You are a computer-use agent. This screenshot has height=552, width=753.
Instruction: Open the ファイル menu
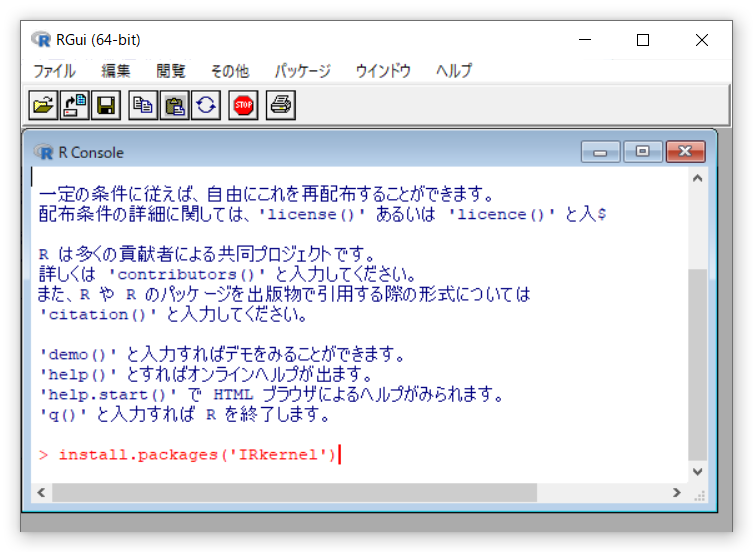54,71
